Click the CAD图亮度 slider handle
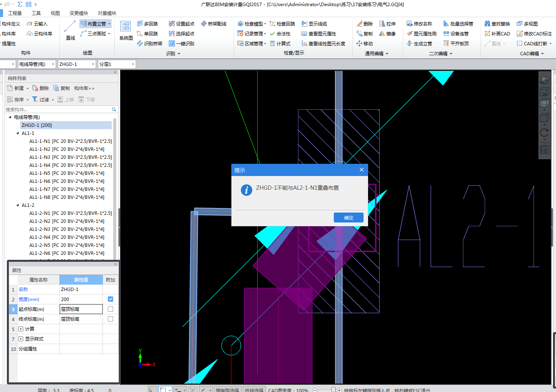The height and width of the screenshot is (392, 556). click(333, 390)
